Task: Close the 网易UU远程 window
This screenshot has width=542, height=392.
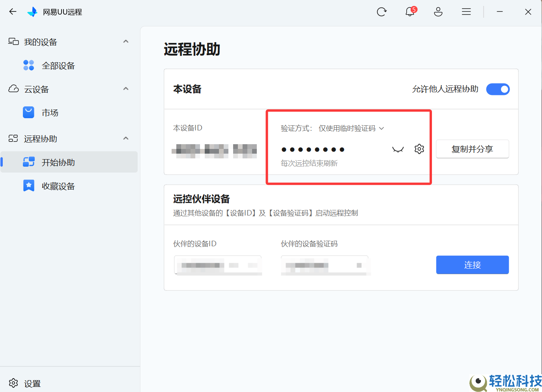Action: pyautogui.click(x=528, y=12)
